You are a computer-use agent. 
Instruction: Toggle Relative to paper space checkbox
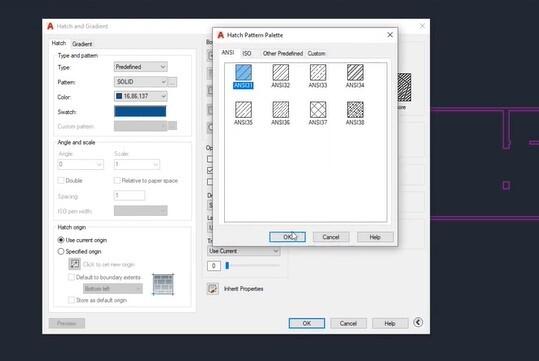coord(117,180)
